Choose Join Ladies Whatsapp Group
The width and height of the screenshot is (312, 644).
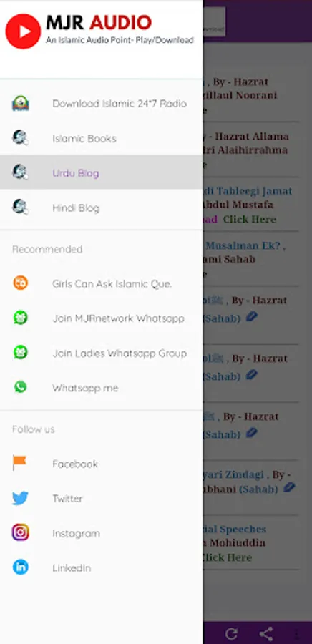[102, 353]
